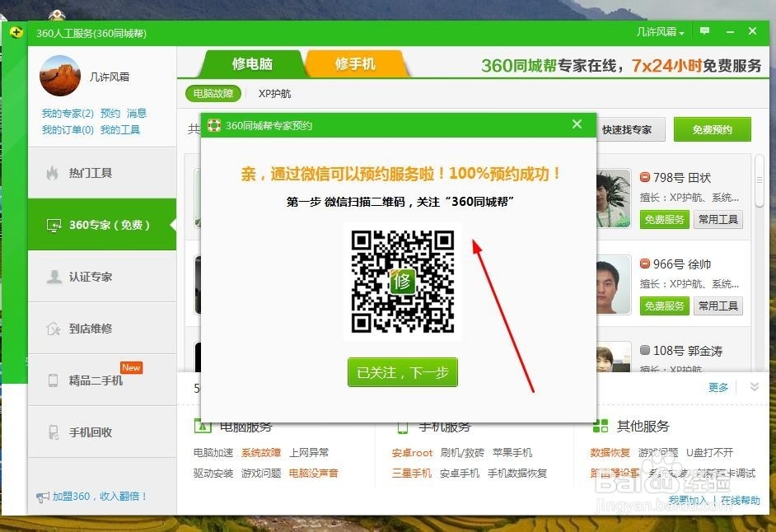The image size is (776, 532).
Task: Open the 消息 link under profile
Action: (137, 114)
